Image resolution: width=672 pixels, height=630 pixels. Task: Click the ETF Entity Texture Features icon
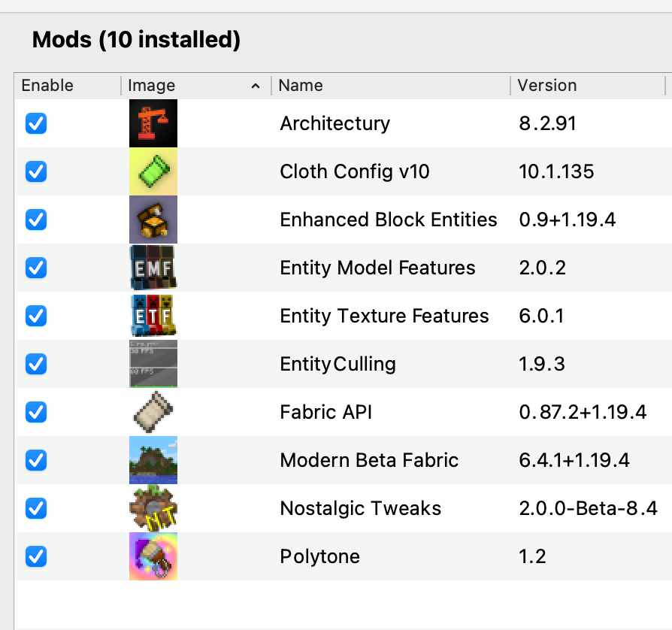[x=153, y=316]
